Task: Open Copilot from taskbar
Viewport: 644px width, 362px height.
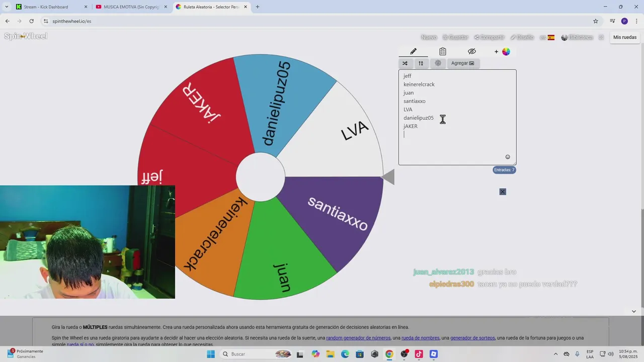Action: pyautogui.click(x=315, y=354)
